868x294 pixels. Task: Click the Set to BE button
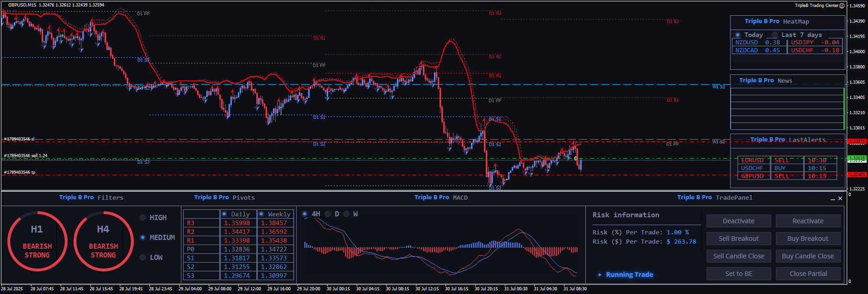(738, 274)
